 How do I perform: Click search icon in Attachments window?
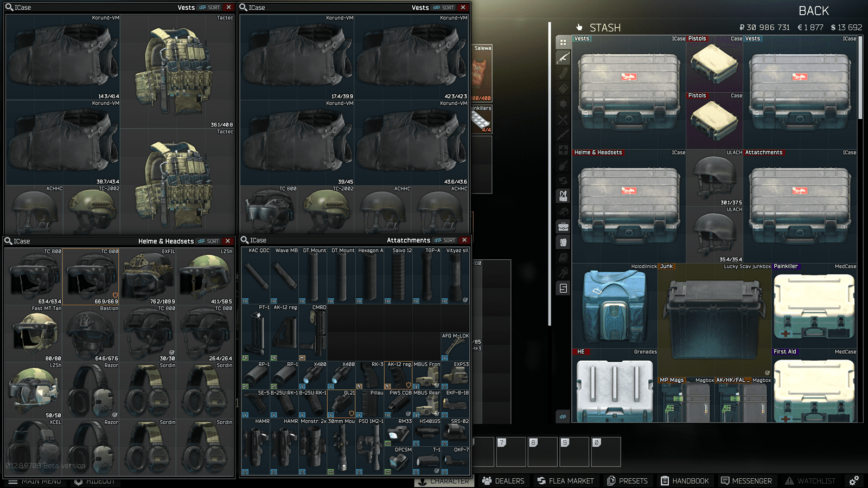tap(245, 240)
